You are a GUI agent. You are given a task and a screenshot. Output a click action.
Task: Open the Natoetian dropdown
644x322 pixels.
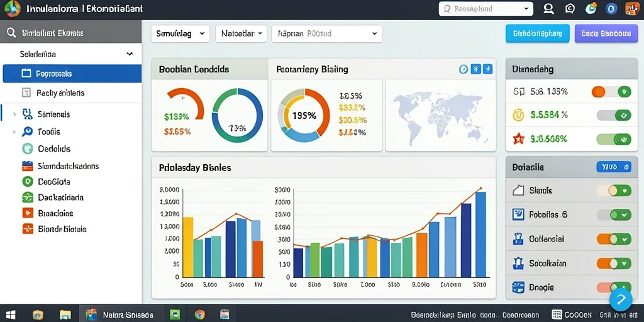point(241,34)
